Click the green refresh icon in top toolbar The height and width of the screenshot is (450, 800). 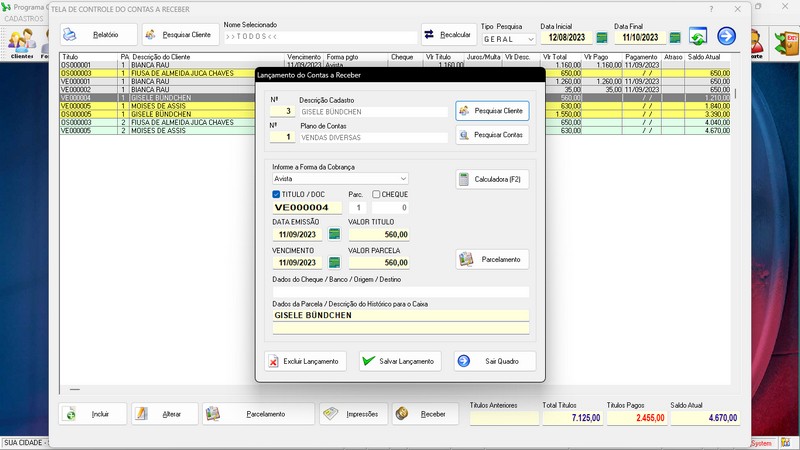pyautogui.click(x=698, y=37)
